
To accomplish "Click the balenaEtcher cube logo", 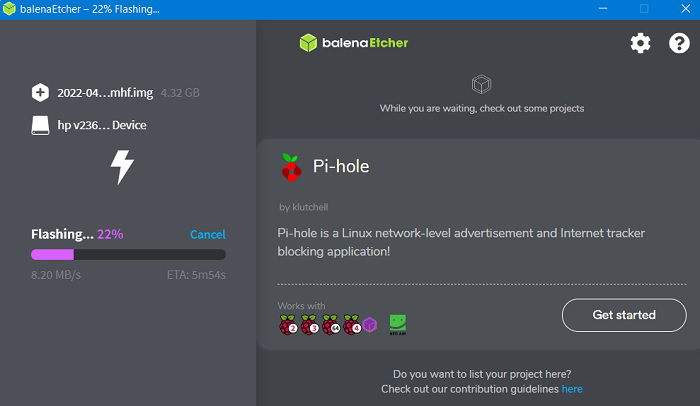I will point(308,43).
